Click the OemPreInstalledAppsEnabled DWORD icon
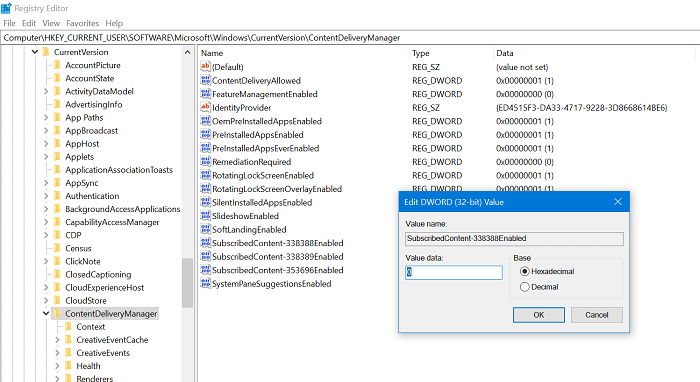 (205, 121)
